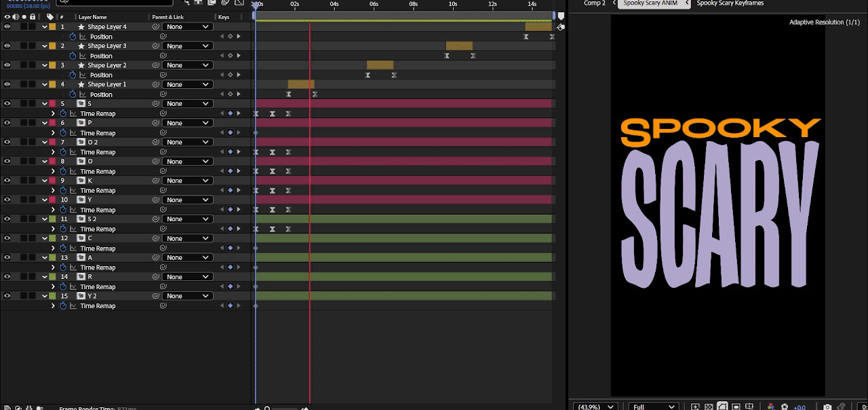868x410 pixels.
Task: Go to next keyframe on layer S 2 Time Remap
Action: coord(238,229)
